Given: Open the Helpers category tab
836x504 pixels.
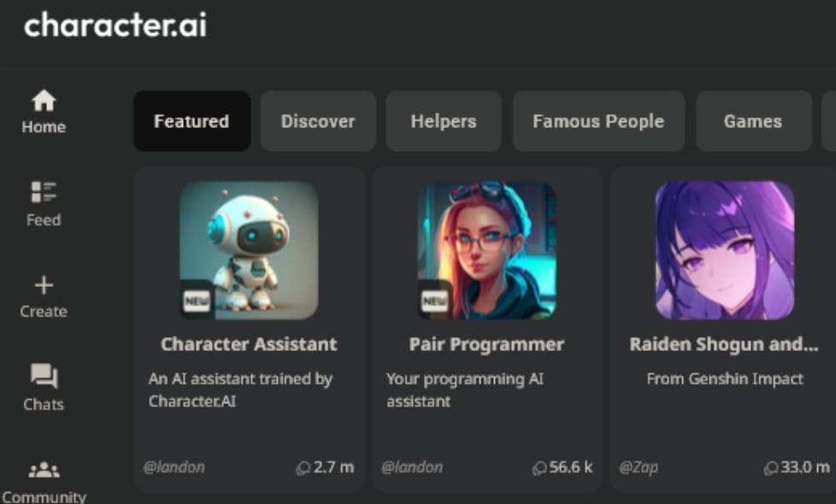Looking at the screenshot, I should click(444, 121).
